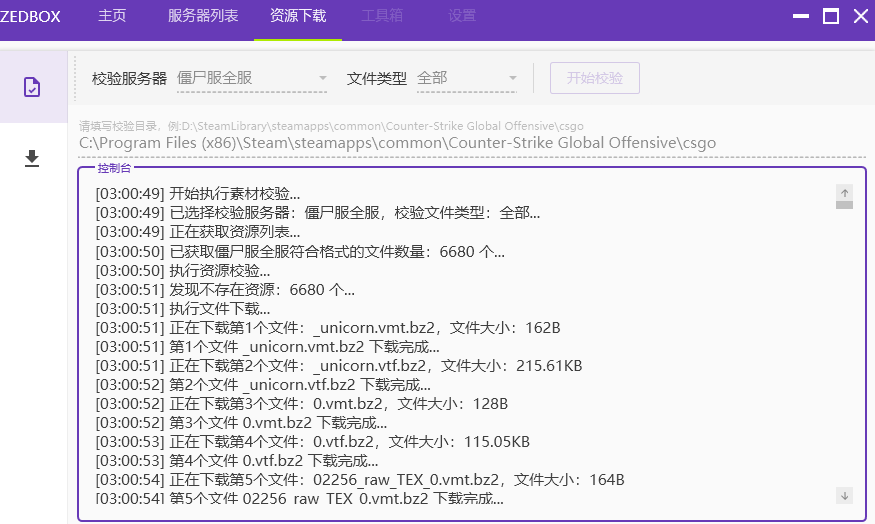Click log line 文件数量：6680 个
The width and height of the screenshot is (875, 524).
(300, 252)
